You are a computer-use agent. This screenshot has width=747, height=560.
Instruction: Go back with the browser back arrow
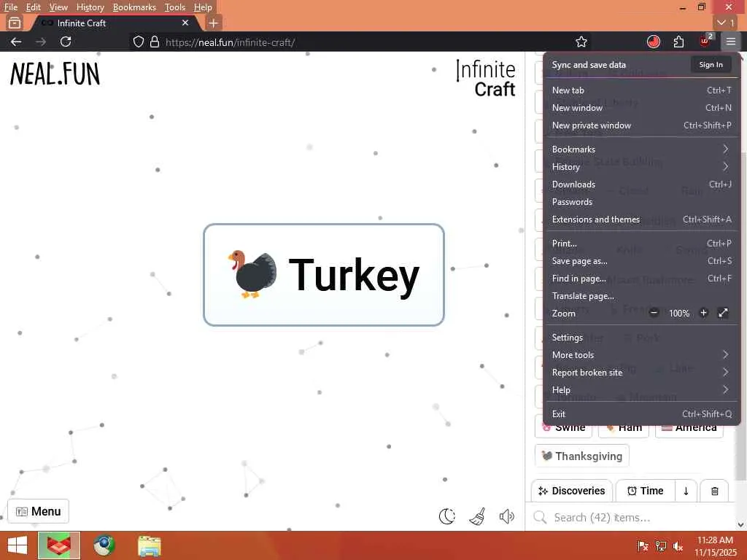click(16, 42)
